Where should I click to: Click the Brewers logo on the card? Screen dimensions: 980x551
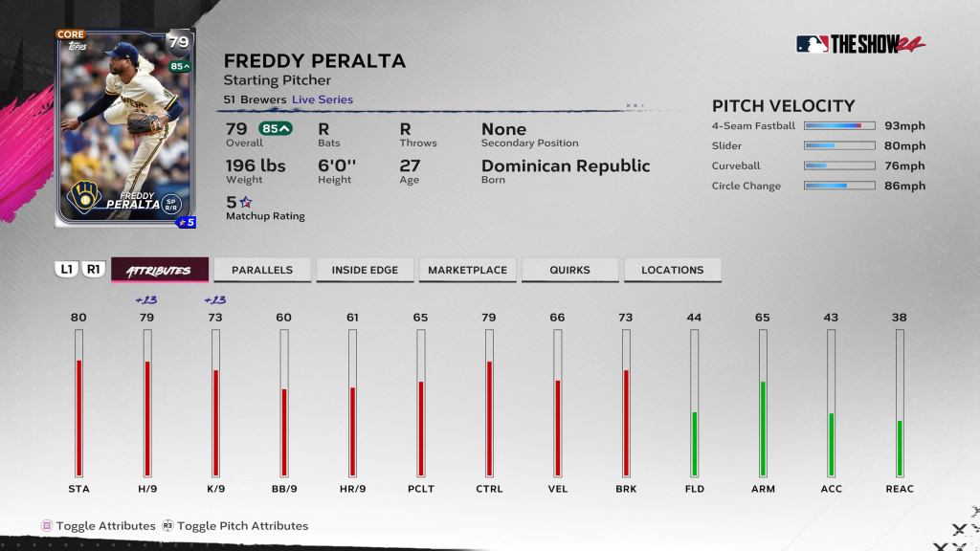pos(83,196)
